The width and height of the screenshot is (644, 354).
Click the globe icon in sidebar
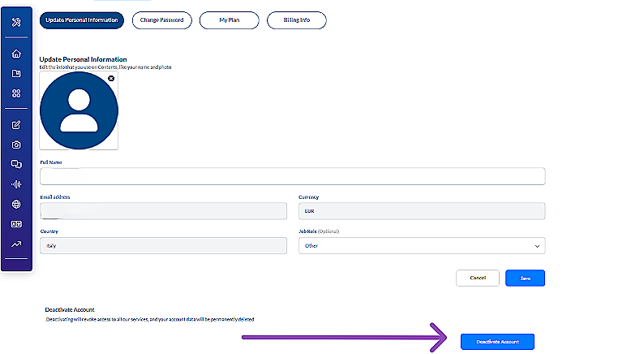(16, 204)
